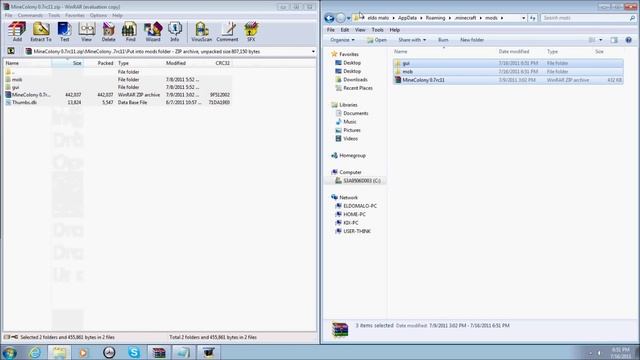Show archive Info in WinRAR
The height and width of the screenshot is (360, 640).
click(x=175, y=32)
